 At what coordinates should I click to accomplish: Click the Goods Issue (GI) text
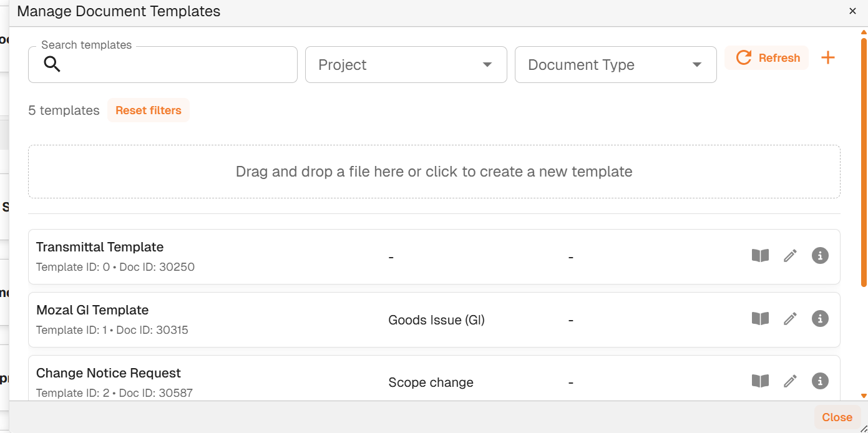point(437,320)
